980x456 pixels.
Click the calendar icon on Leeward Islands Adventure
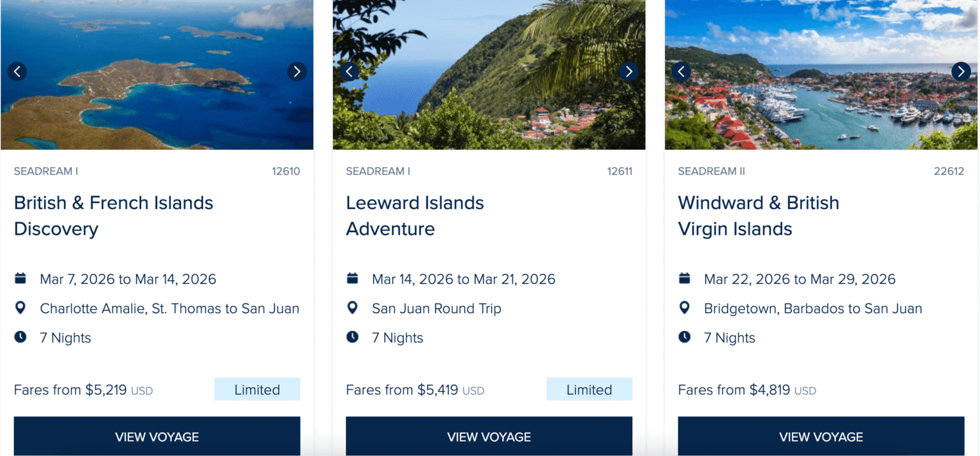click(352, 278)
